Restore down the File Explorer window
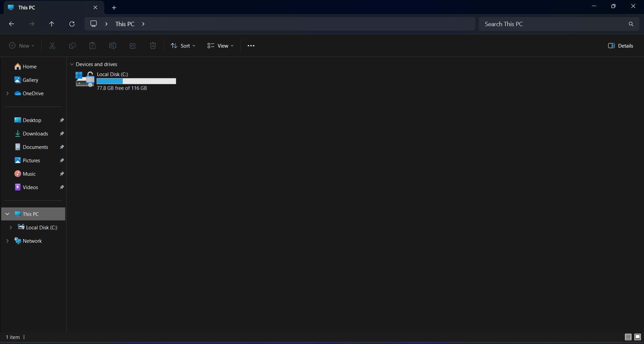Image resolution: width=644 pixels, height=344 pixels. click(613, 6)
